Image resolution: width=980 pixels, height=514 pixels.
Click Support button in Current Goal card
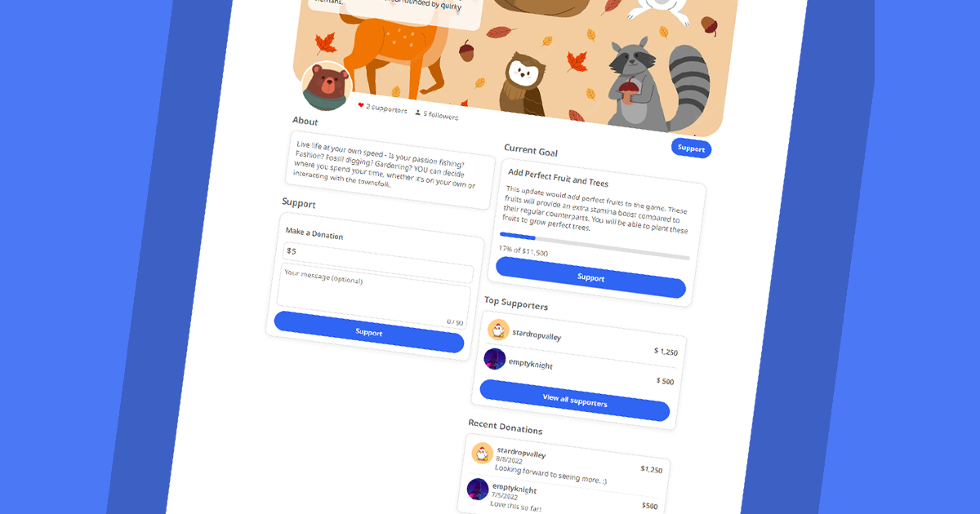590,277
